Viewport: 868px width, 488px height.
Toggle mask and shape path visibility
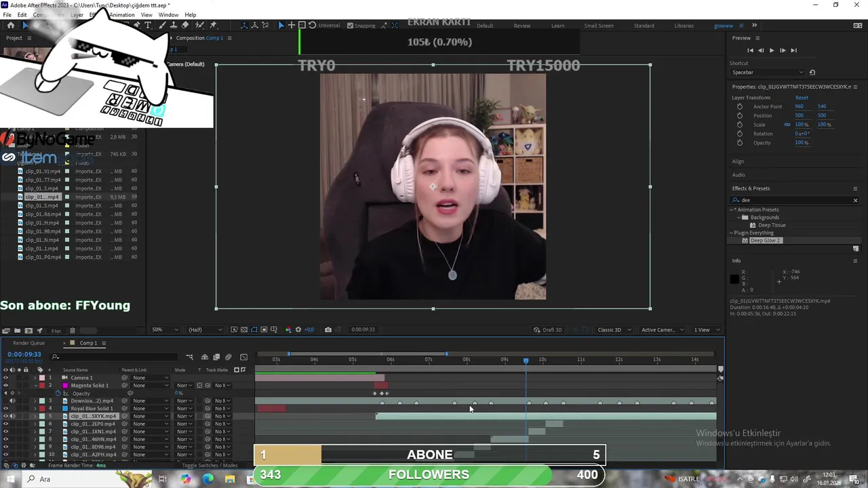[x=254, y=329]
